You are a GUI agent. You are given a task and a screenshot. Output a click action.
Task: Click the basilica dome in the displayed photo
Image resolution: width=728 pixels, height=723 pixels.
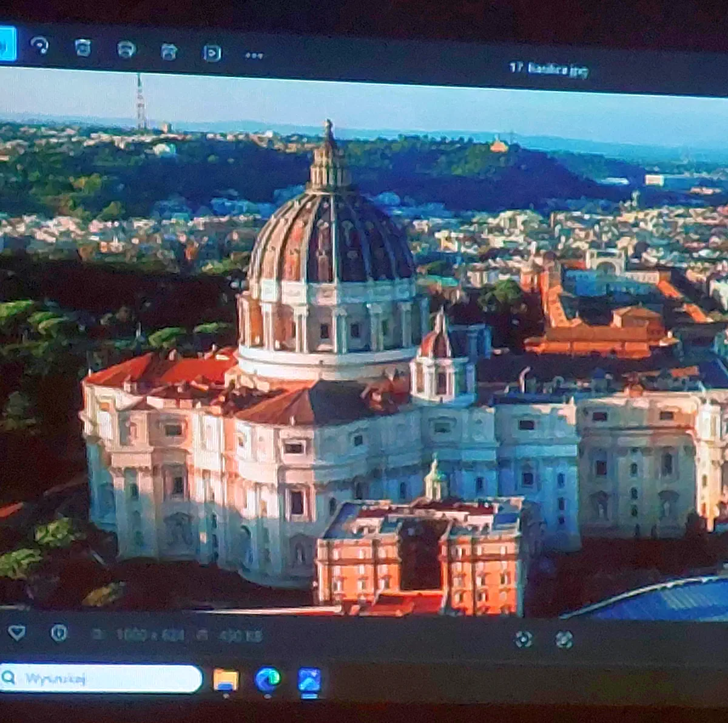point(331,243)
